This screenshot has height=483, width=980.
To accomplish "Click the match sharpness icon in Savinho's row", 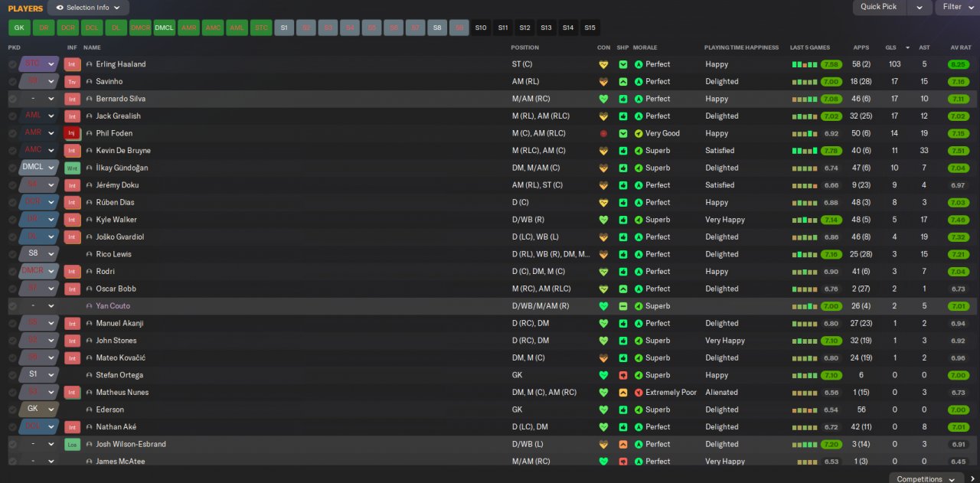I will (623, 82).
